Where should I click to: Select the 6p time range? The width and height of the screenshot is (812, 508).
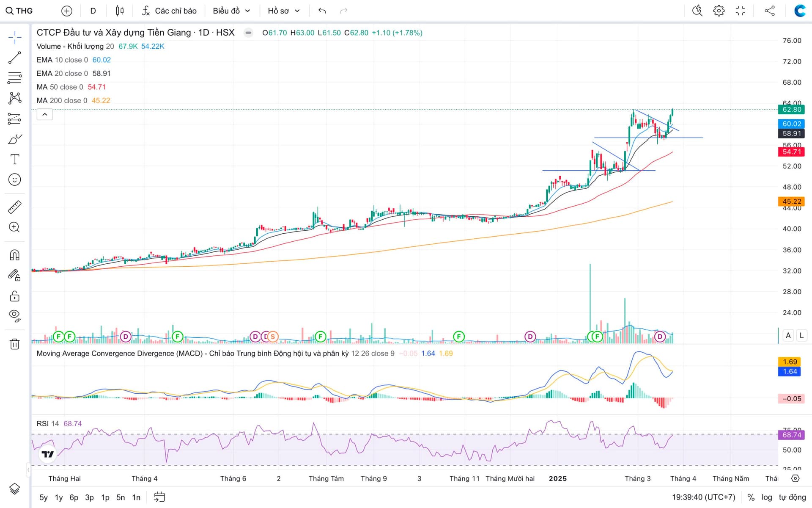tap(74, 497)
